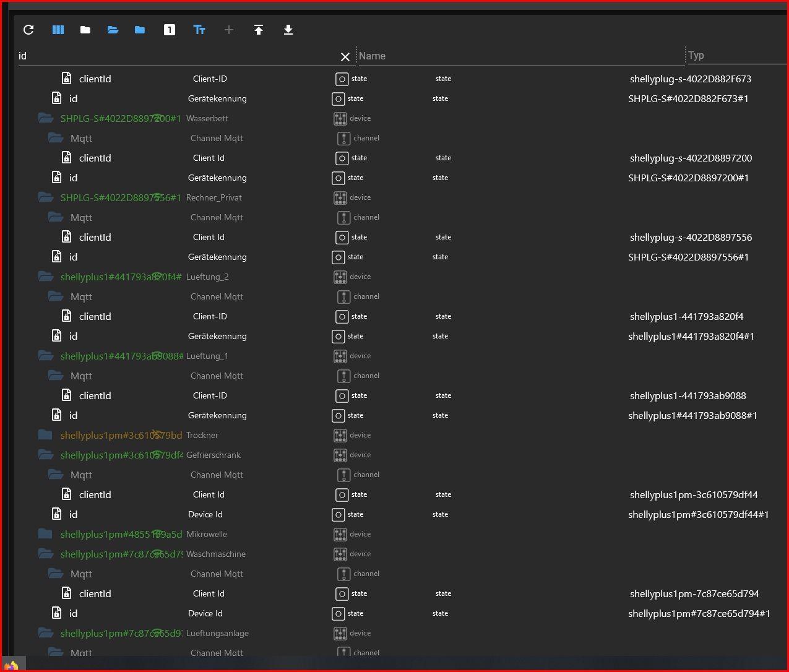The height and width of the screenshot is (672, 789).
Task: Toggle the text display mode icon
Action: pos(199,30)
